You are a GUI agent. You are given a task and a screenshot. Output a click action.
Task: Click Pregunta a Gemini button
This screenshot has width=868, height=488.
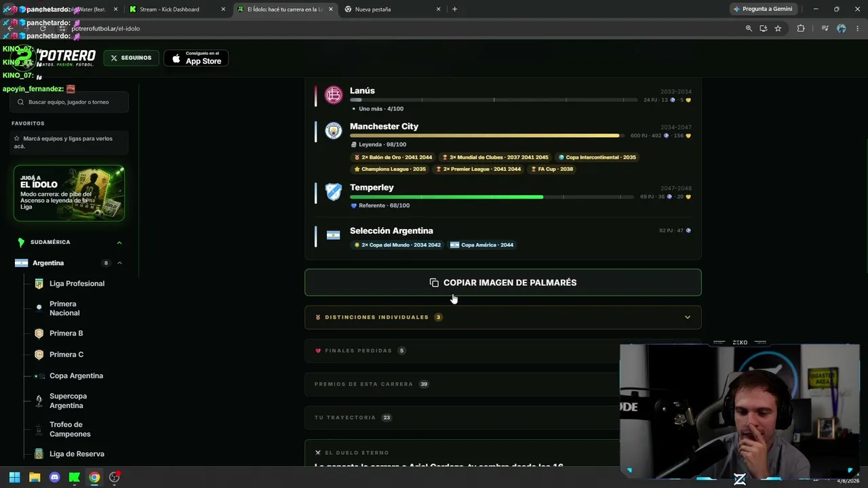[762, 9]
